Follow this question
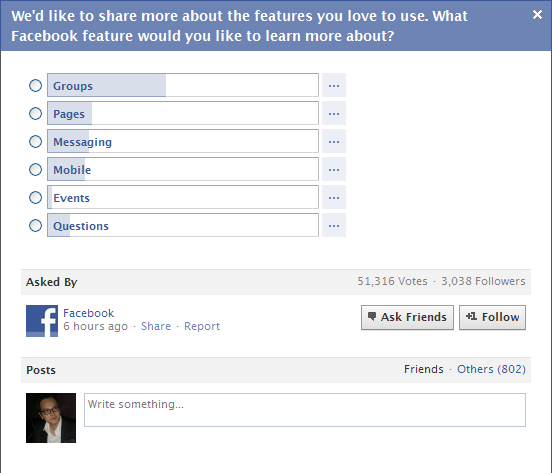The width and height of the screenshot is (552, 473). [493, 317]
